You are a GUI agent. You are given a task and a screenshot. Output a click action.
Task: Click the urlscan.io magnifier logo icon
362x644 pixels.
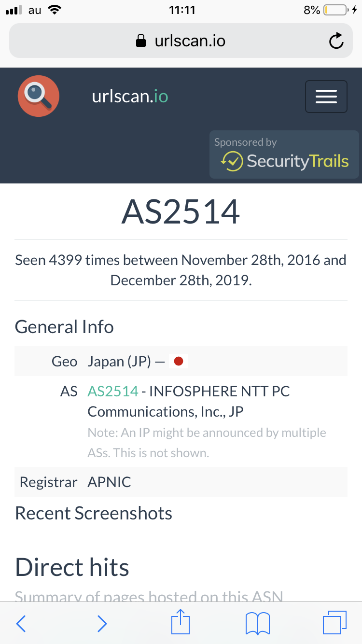click(39, 97)
